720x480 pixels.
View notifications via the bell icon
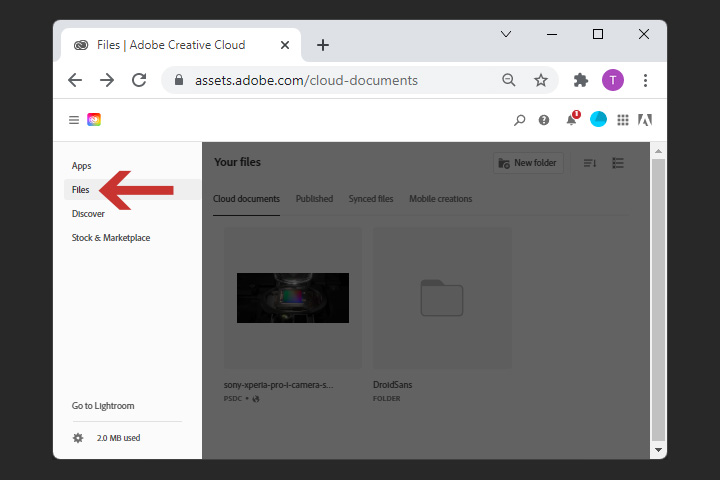click(571, 120)
